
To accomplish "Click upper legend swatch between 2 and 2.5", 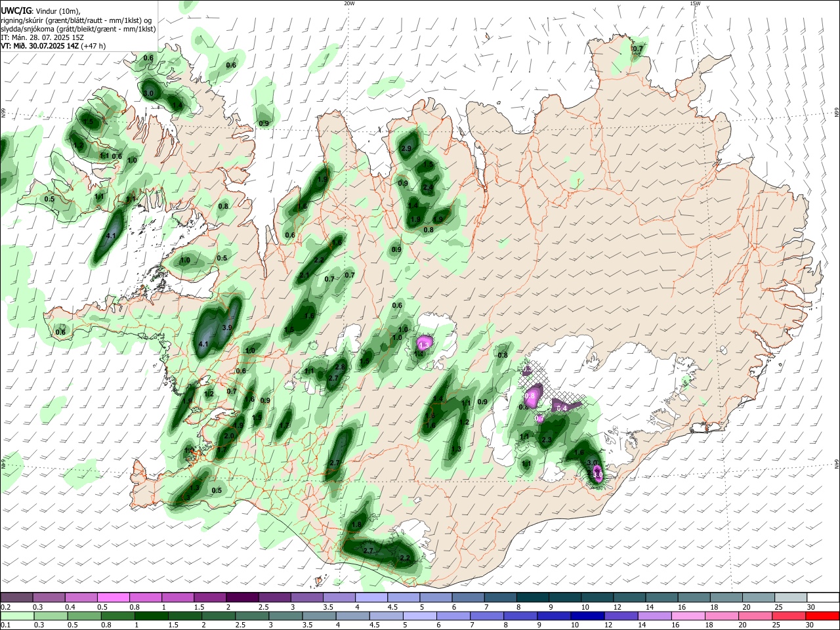I will (242, 597).
